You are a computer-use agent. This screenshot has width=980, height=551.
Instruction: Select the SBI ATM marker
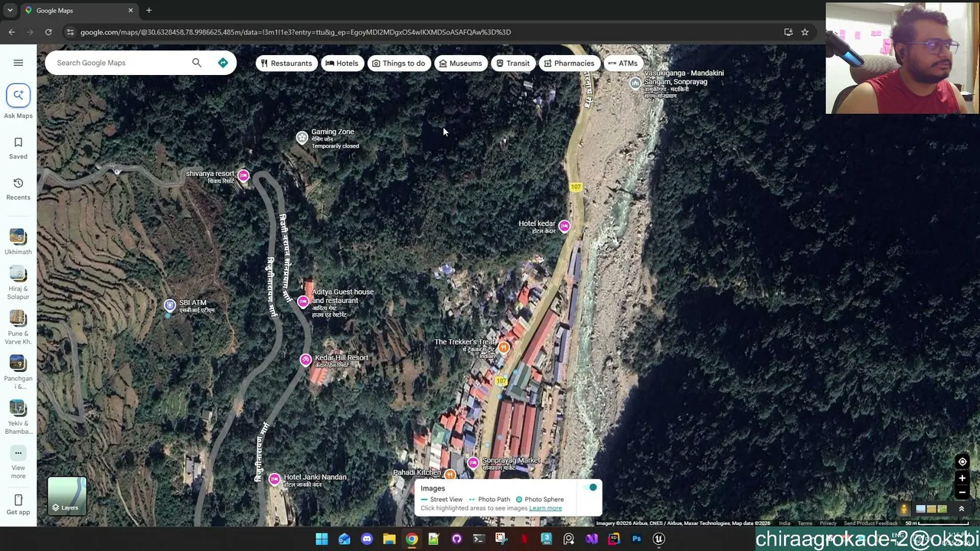pos(170,305)
